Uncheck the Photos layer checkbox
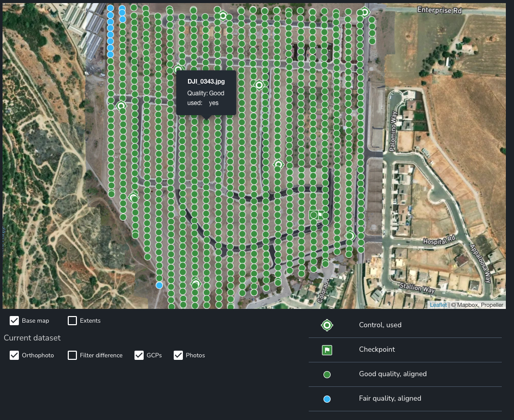This screenshot has height=420, width=514. click(178, 355)
